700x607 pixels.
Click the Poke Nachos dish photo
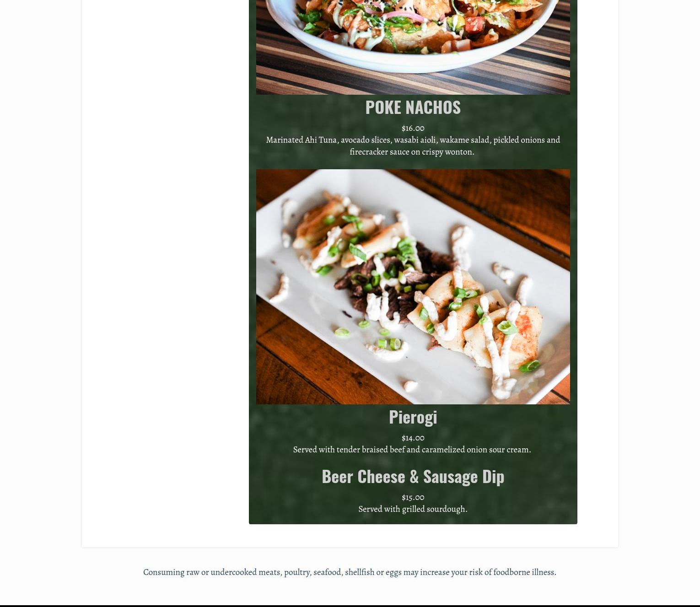click(x=413, y=47)
